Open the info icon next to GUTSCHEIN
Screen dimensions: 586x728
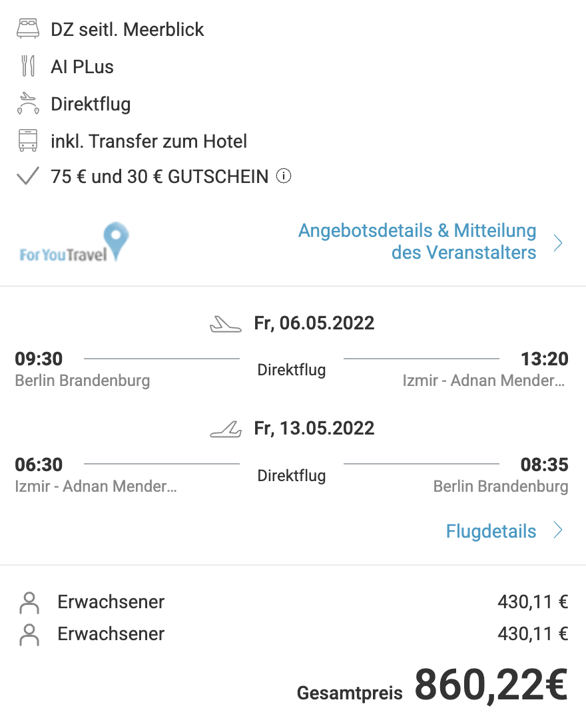pyautogui.click(x=284, y=176)
